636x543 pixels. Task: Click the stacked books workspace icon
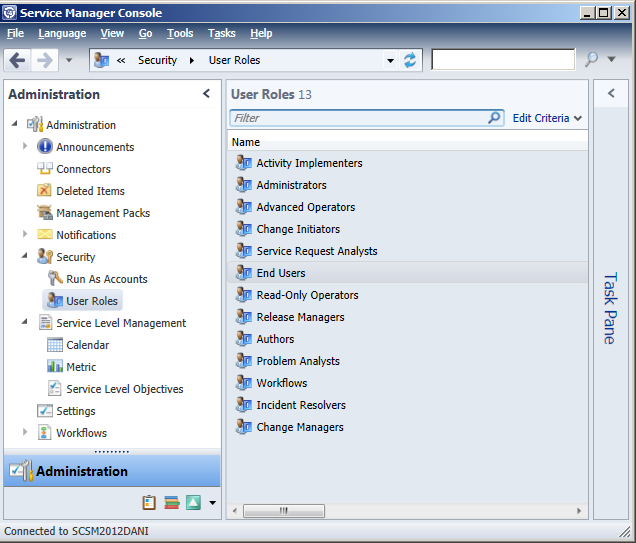(x=172, y=503)
